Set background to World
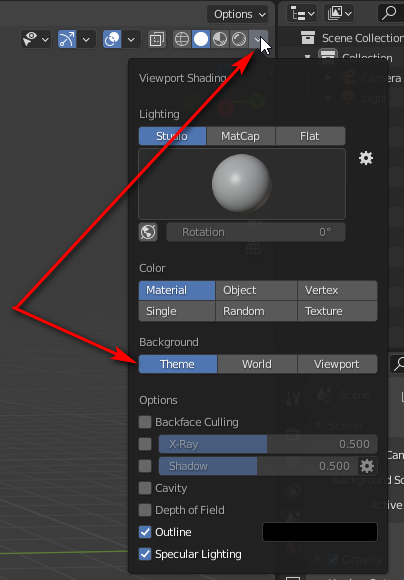 click(x=257, y=364)
